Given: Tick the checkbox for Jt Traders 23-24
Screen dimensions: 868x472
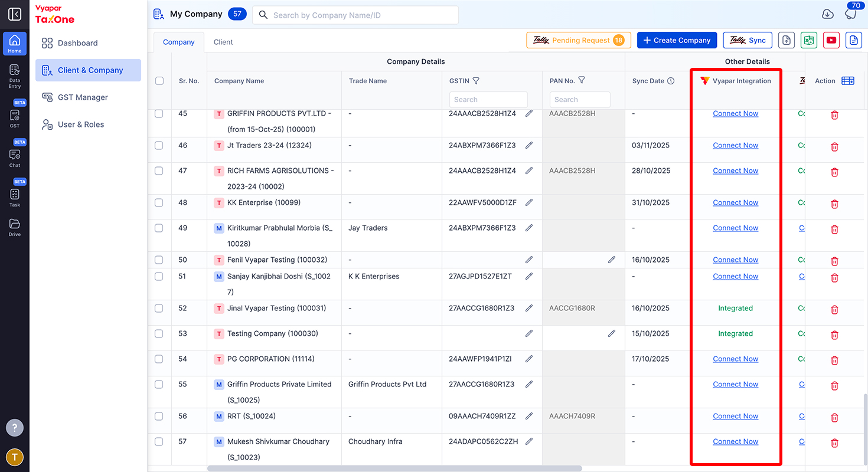Looking at the screenshot, I should click(x=159, y=145).
